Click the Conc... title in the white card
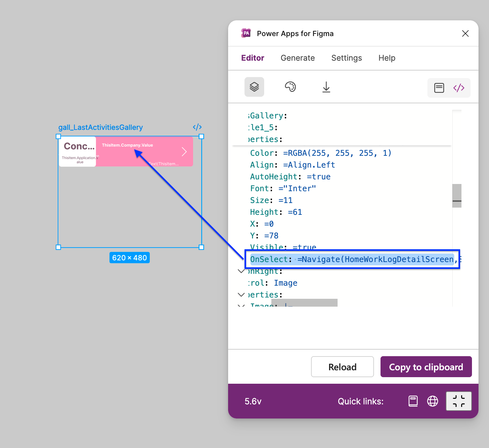489x448 pixels. pyautogui.click(x=79, y=146)
